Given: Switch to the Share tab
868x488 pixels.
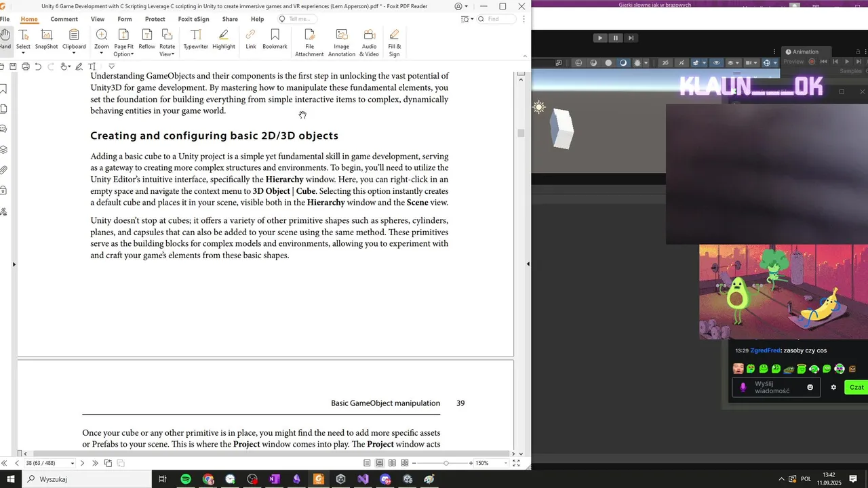Looking at the screenshot, I should 230,19.
